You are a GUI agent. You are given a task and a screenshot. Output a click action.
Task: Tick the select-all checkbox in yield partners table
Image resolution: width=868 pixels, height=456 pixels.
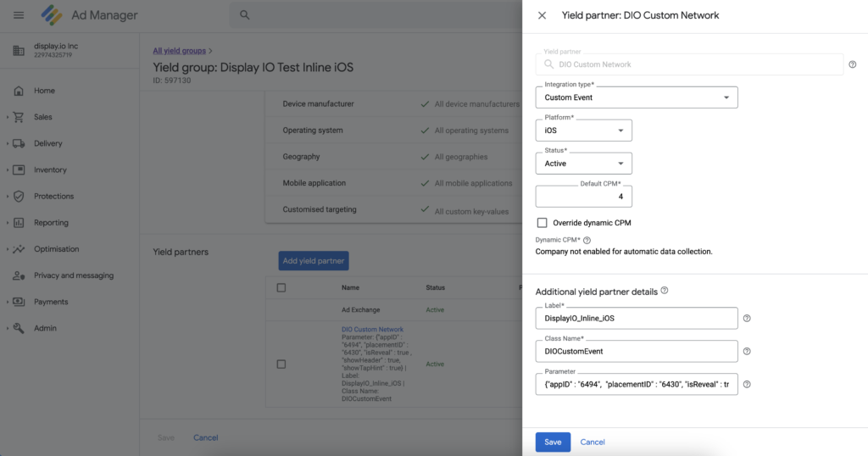[x=281, y=288]
